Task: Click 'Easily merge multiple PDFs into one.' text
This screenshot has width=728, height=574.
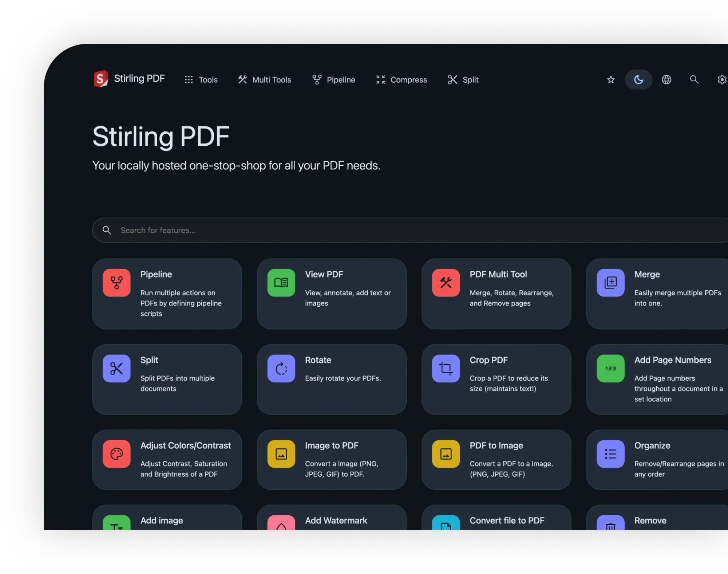Action: (x=678, y=298)
